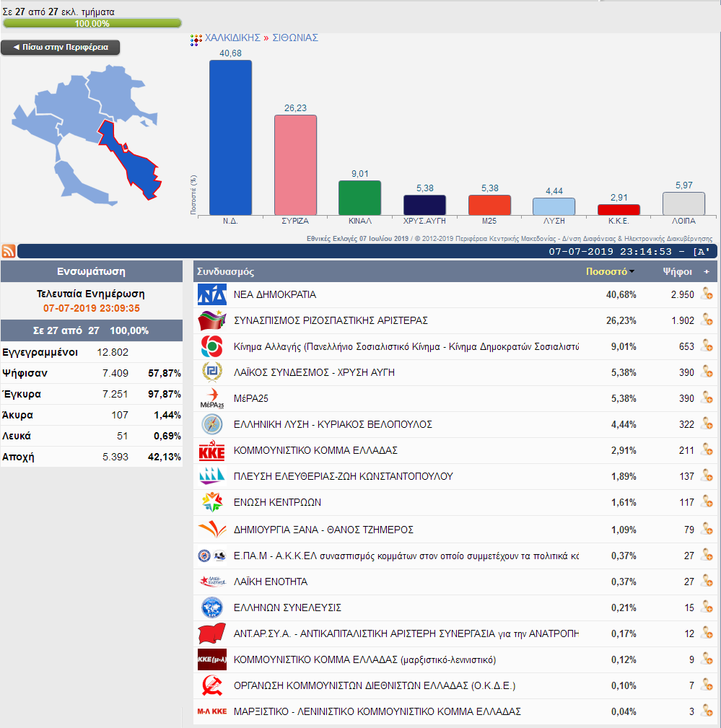Screen dimensions: 721x728
Task: Open the ΧΑΛΚΙΔΙΚΗΣ breadcrumb link
Action: click(232, 38)
